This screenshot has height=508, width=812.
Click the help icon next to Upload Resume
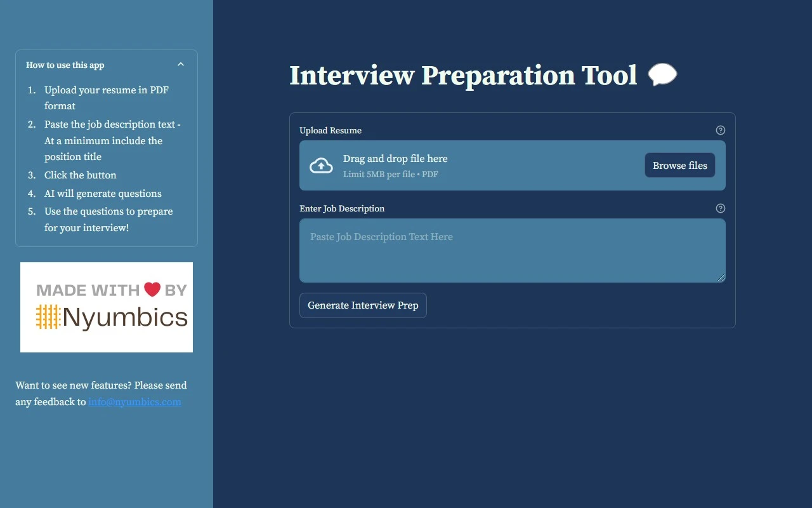click(x=721, y=130)
